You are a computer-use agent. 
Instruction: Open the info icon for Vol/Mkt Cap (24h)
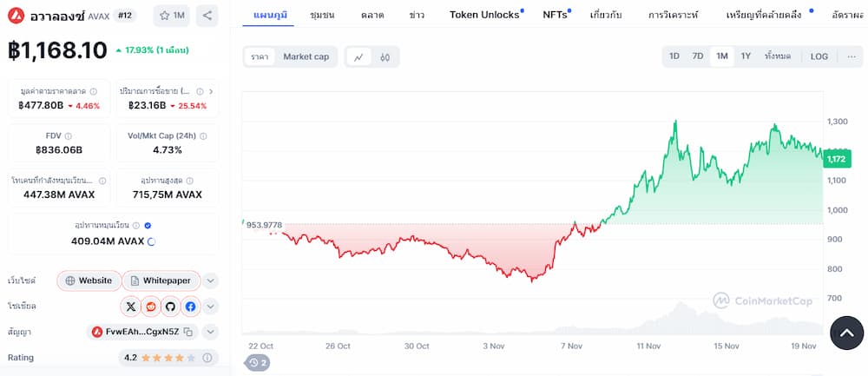(203, 135)
